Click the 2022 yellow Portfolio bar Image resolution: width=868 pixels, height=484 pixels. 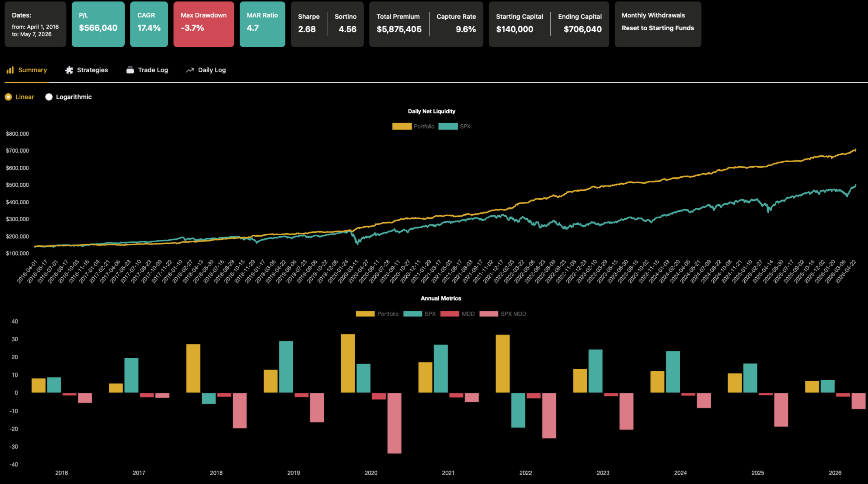click(x=503, y=364)
